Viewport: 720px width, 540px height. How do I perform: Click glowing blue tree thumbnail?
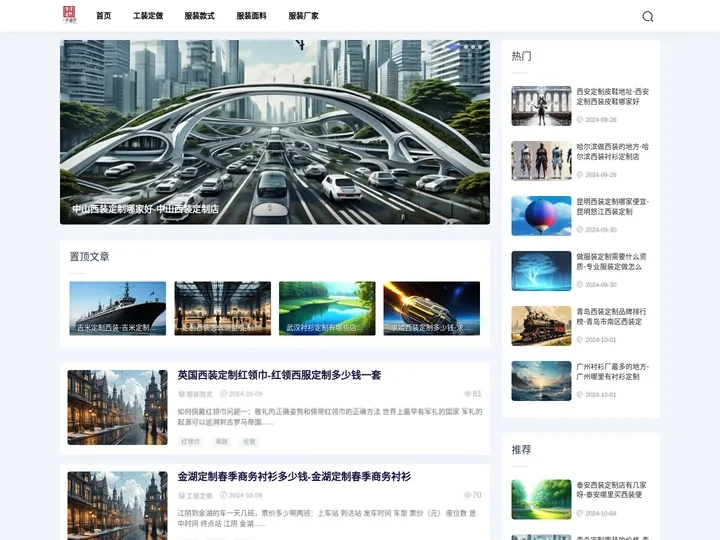pyautogui.click(x=541, y=271)
